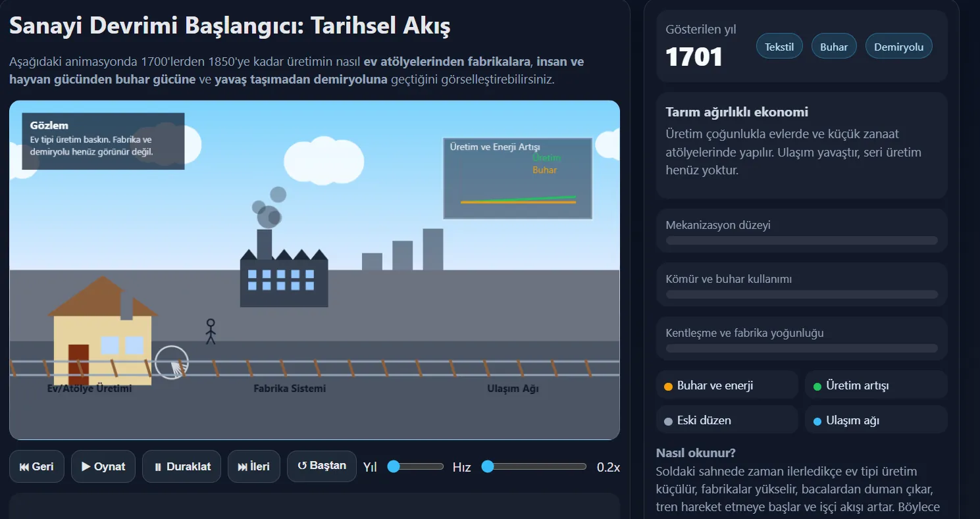The image size is (980, 519).
Task: Step forward with the İleri button
Action: click(x=254, y=466)
